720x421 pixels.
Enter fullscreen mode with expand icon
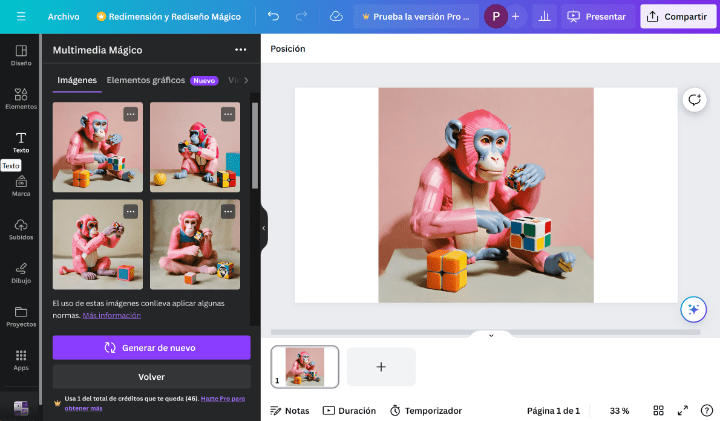pos(683,410)
